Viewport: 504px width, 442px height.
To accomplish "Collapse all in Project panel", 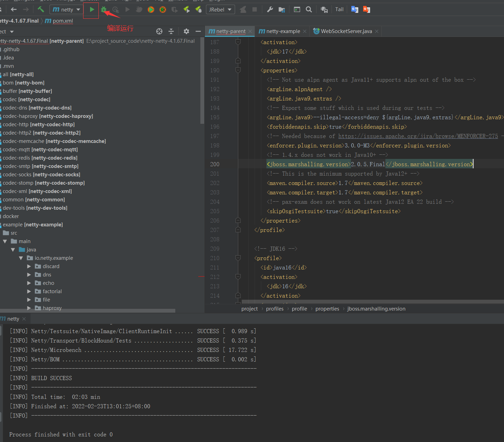I will 171,31.
